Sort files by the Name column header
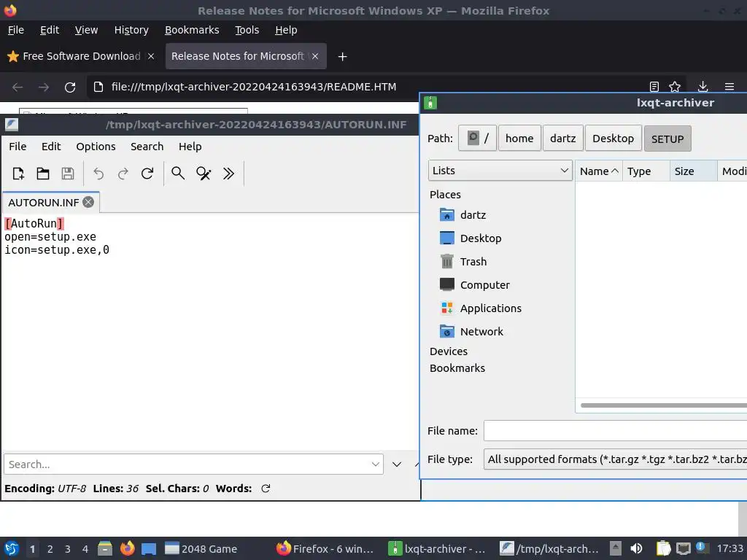The height and width of the screenshot is (560, 747). pos(599,171)
